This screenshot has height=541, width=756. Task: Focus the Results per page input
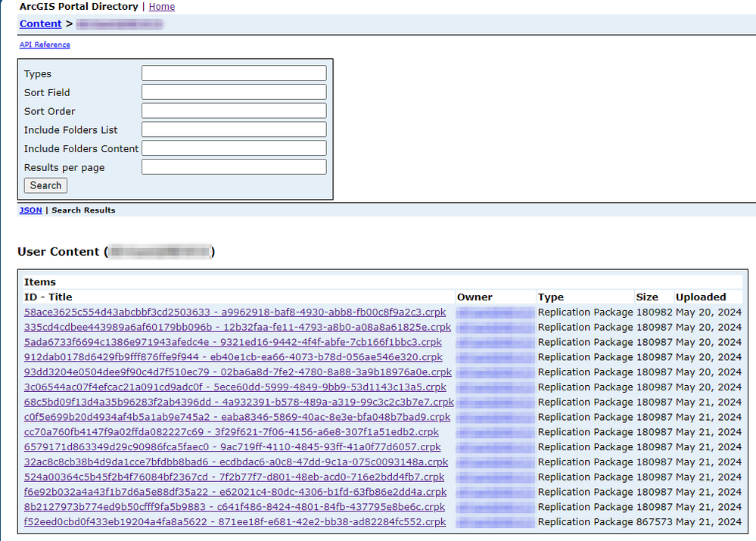(234, 167)
